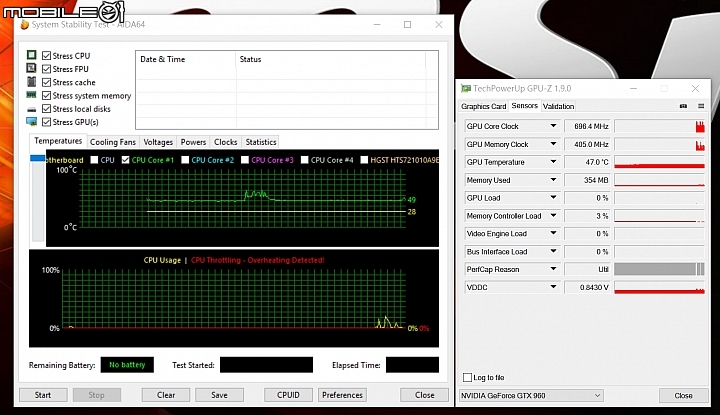Expand the Memory Controller Load dropdown
Screen dimensions: 720x415
553,215
